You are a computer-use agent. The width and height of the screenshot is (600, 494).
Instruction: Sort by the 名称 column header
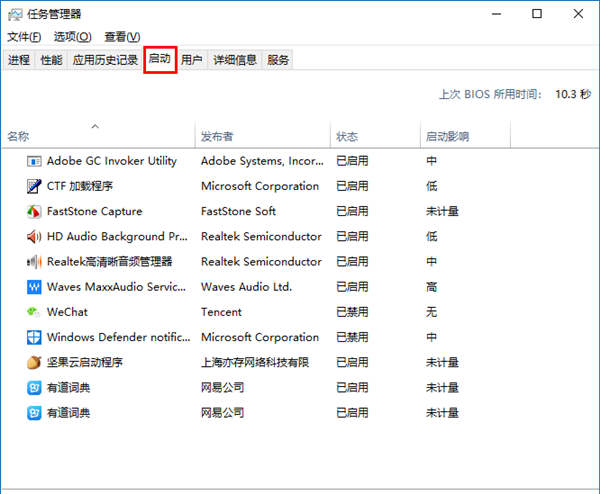point(19,136)
